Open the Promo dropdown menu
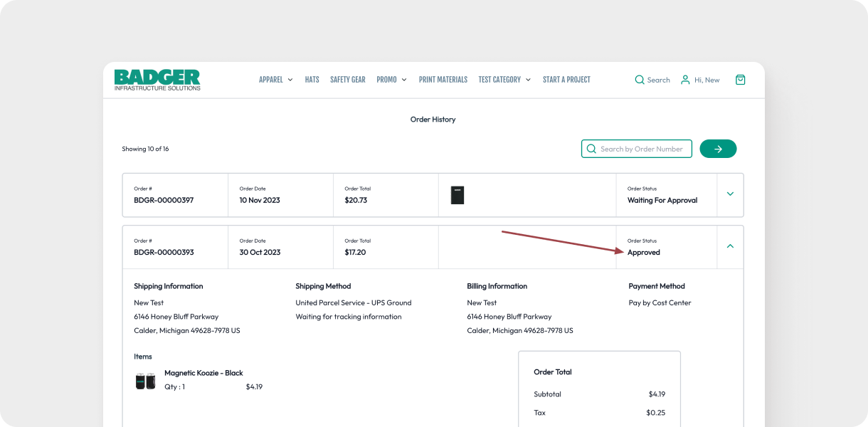The height and width of the screenshot is (427, 868). pos(391,80)
